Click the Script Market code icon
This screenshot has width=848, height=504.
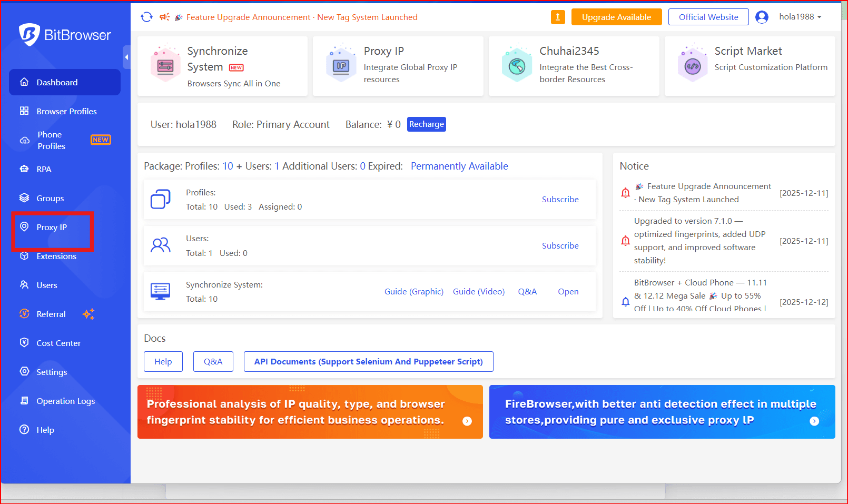[x=693, y=66]
